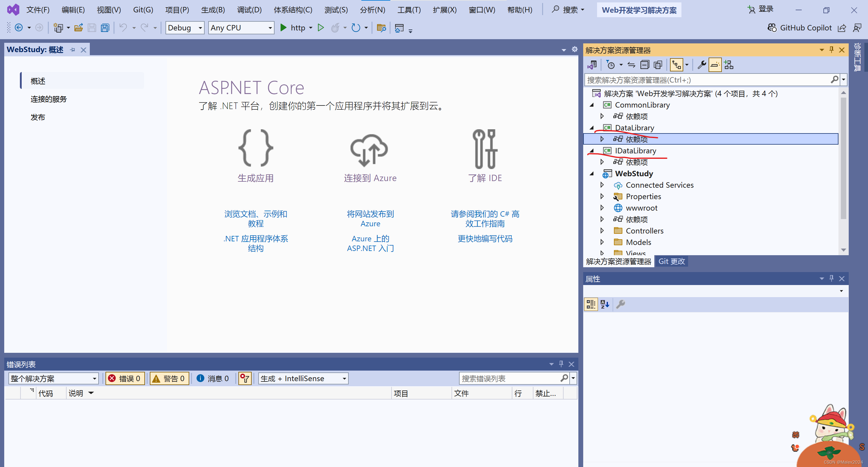868x467 pixels.
Task: View class diagram hierarchy icon
Action: click(x=729, y=65)
